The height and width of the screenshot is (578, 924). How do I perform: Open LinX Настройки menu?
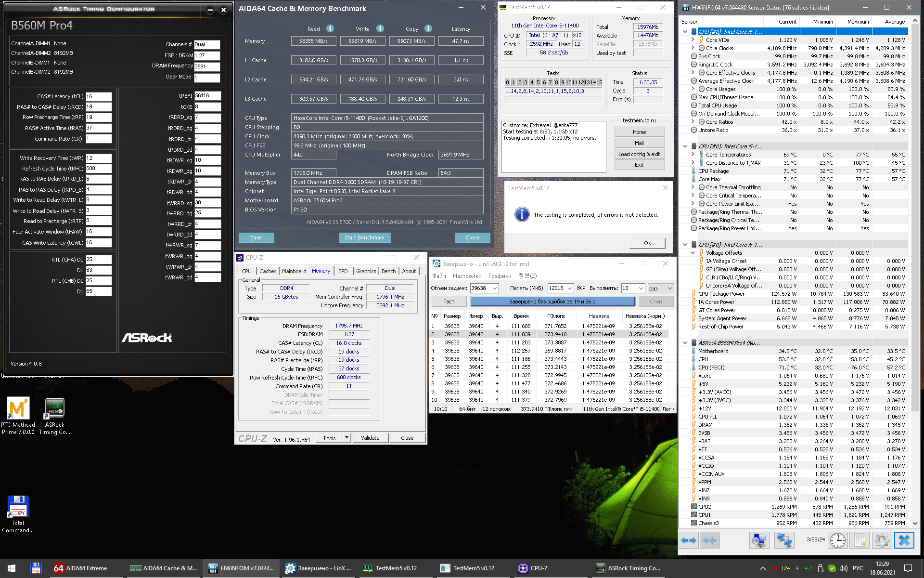pos(467,276)
